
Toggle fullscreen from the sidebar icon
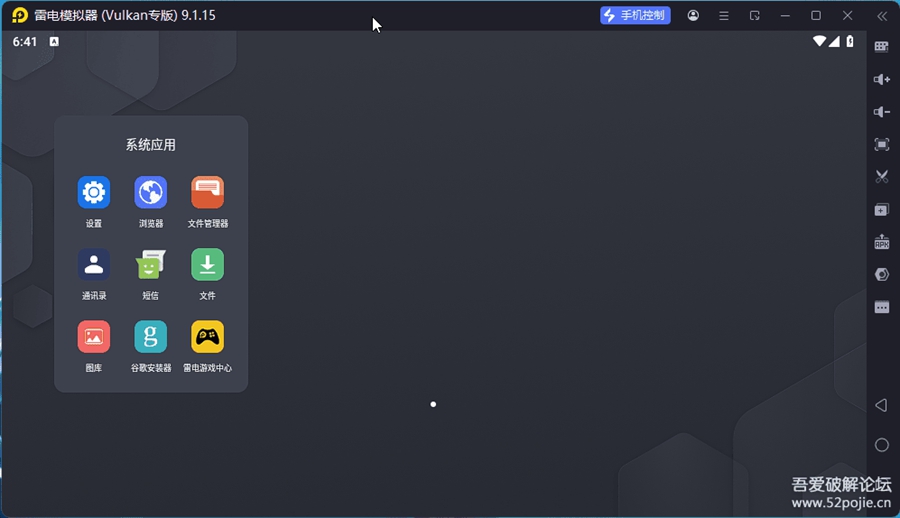(882, 144)
